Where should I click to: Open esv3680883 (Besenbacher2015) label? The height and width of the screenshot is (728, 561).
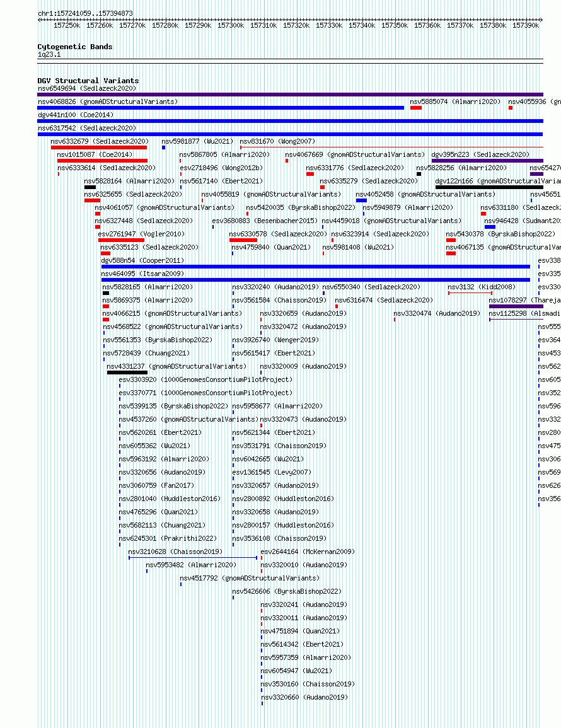pyautogui.click(x=265, y=221)
